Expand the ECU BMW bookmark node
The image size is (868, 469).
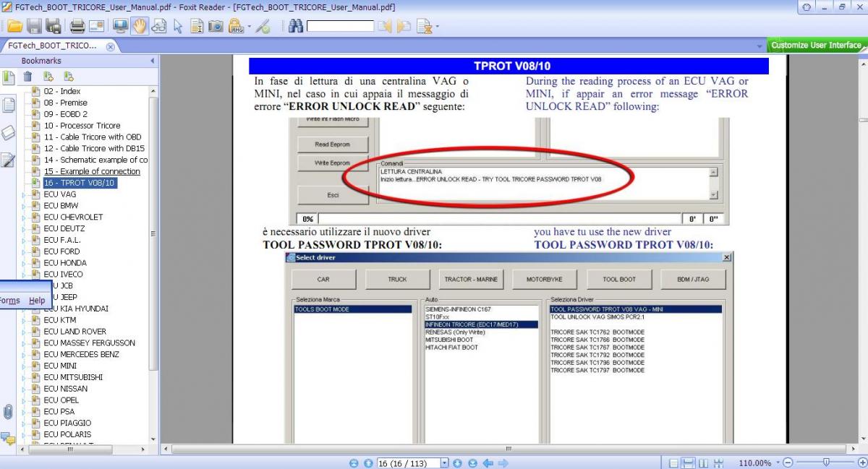tap(23, 206)
